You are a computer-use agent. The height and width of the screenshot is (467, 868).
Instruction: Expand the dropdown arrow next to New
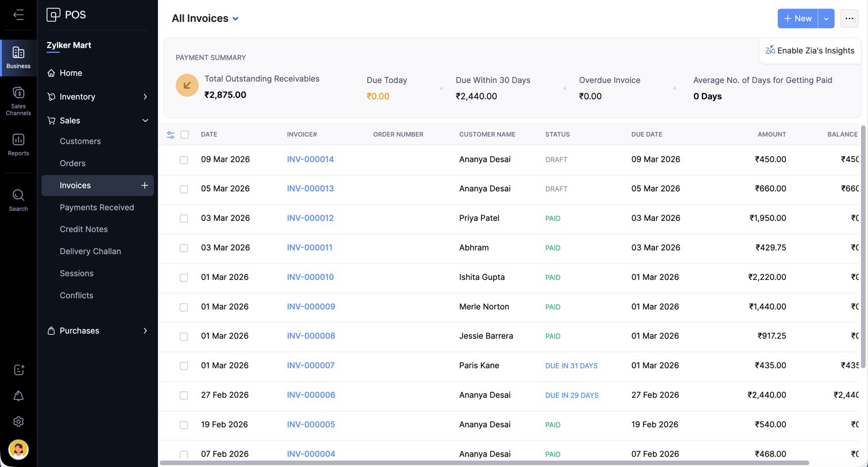[826, 18]
